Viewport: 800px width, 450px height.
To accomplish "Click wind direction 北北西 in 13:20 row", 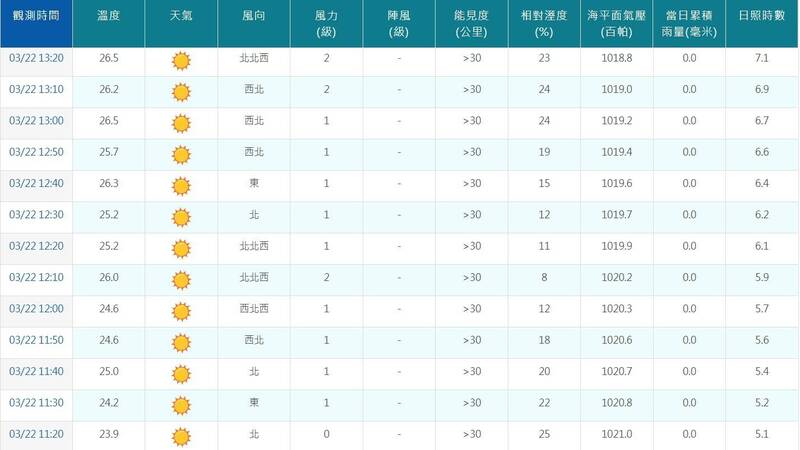I will click(x=254, y=58).
